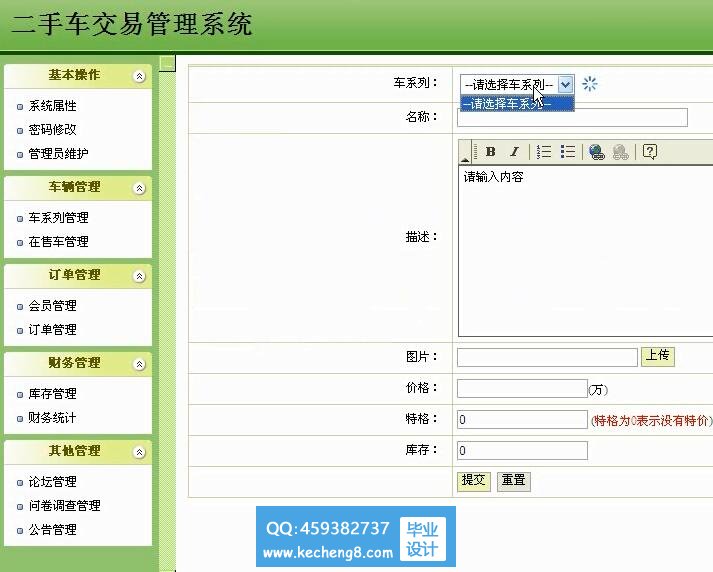Image resolution: width=713 pixels, height=572 pixels.
Task: Open 问卷调查管理 page
Action: 64,506
